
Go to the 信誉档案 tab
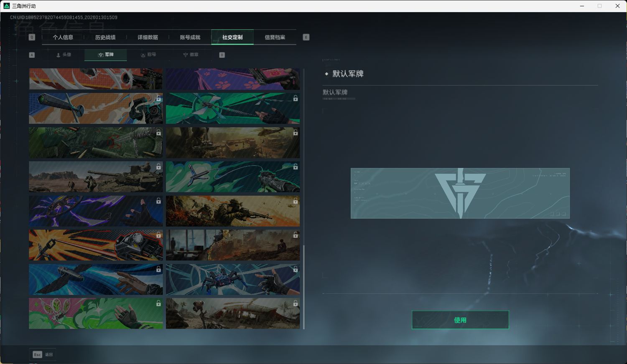275,37
